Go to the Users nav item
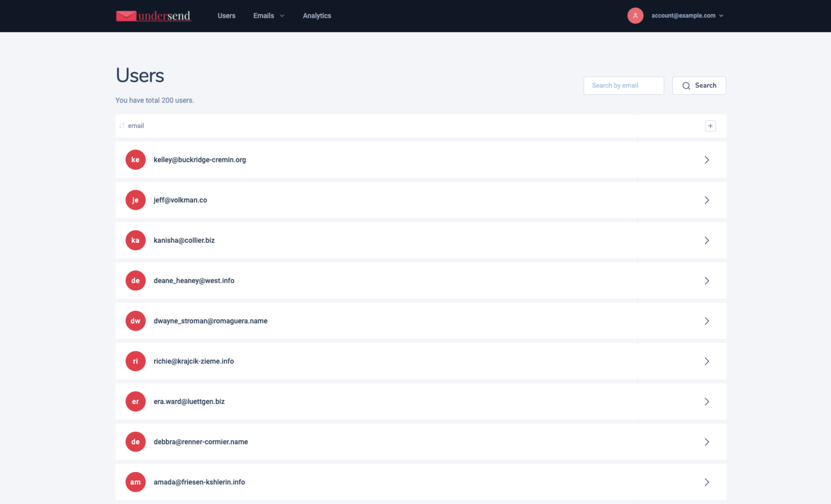831x504 pixels. coord(226,16)
